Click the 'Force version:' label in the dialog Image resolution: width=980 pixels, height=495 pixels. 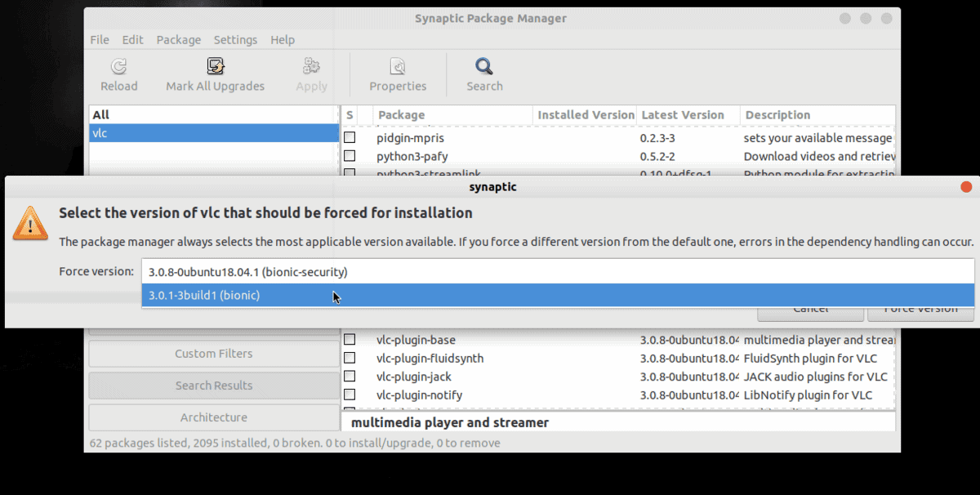[96, 271]
